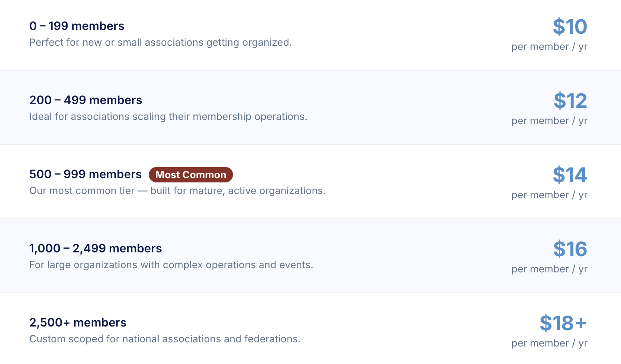621x364 pixels.
Task: Click 'Ideal for associations scaling' description text
Action: pos(168,117)
